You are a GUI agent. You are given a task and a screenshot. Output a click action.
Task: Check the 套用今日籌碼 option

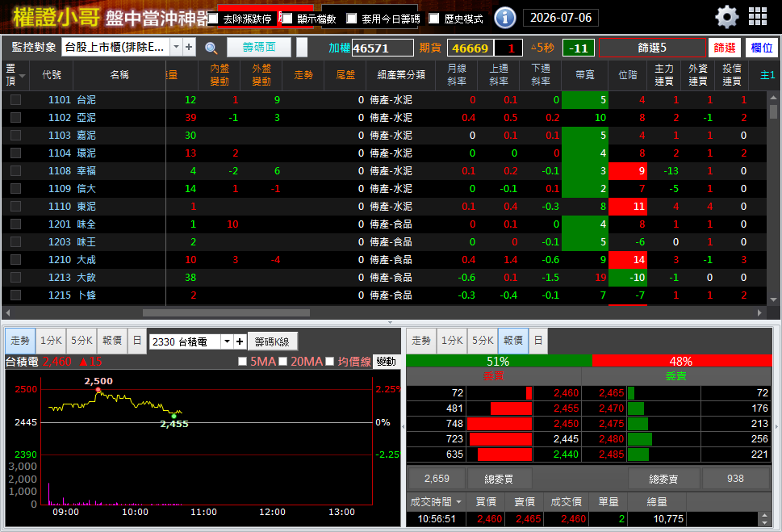click(x=352, y=19)
